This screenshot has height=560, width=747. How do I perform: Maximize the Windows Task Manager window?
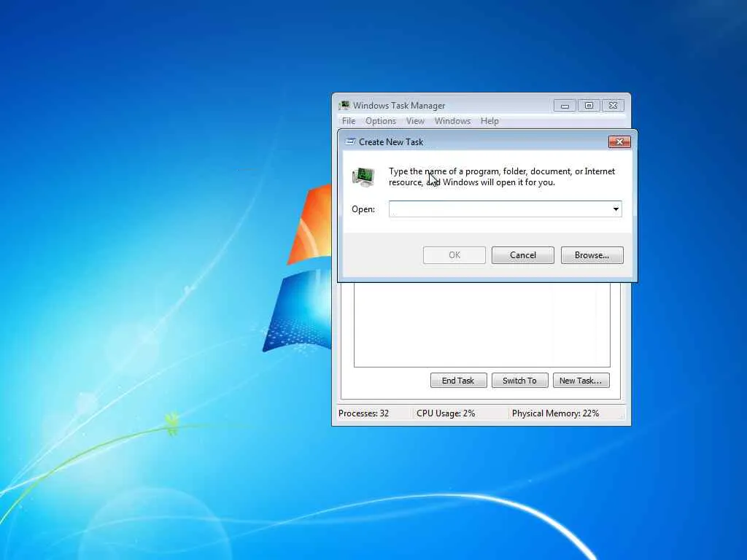point(589,105)
